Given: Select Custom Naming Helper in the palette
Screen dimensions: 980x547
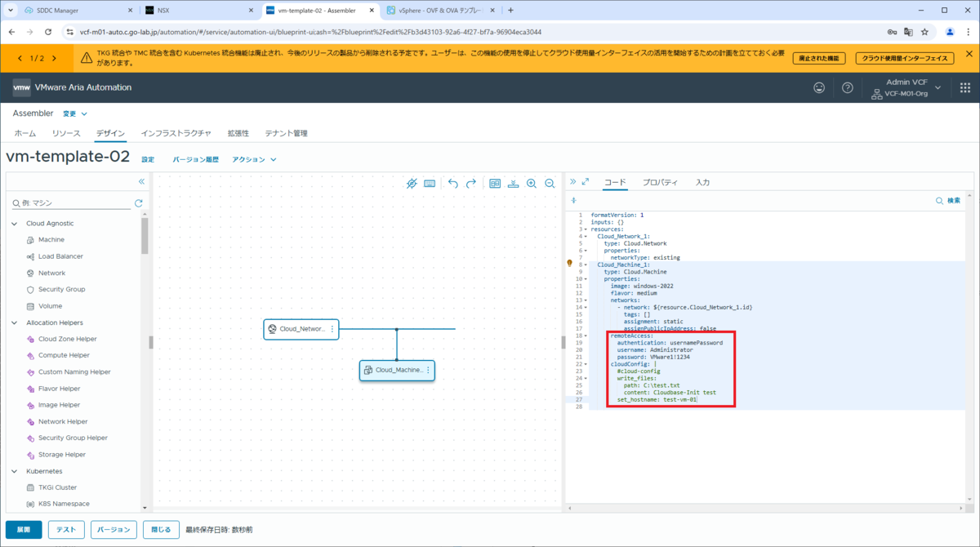Looking at the screenshot, I should [73, 372].
